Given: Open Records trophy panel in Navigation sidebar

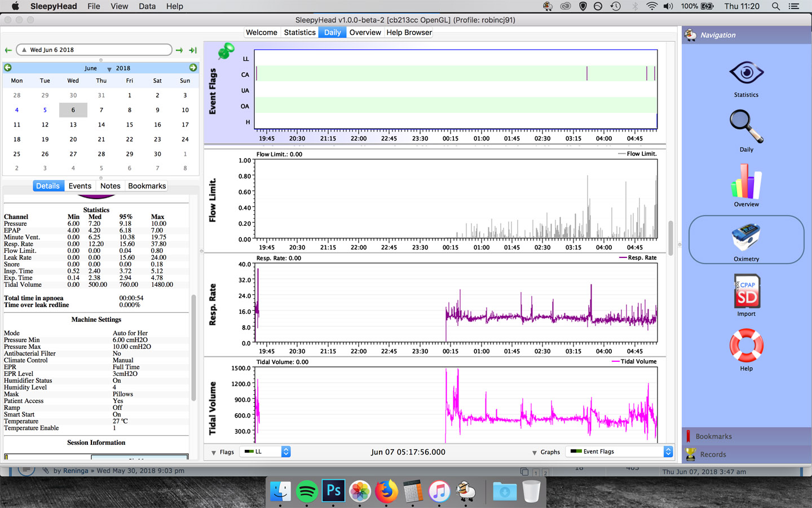Looking at the screenshot, I should pyautogui.click(x=747, y=454).
